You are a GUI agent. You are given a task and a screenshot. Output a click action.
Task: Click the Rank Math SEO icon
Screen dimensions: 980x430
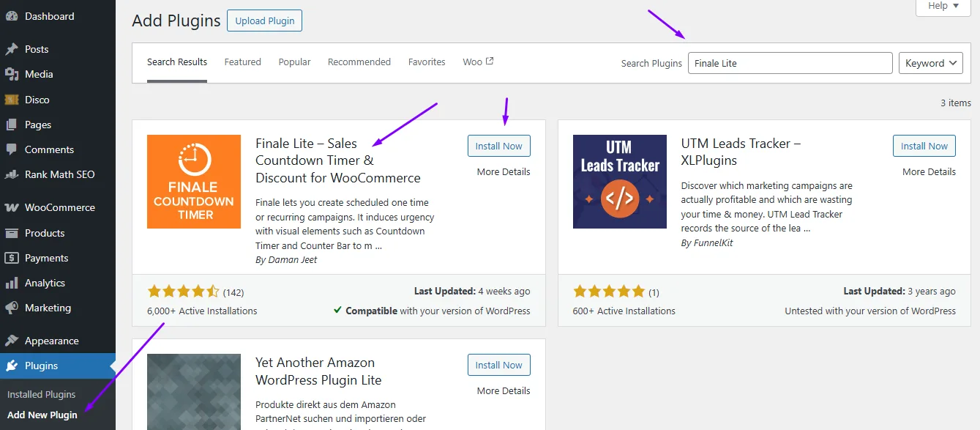[x=12, y=174]
